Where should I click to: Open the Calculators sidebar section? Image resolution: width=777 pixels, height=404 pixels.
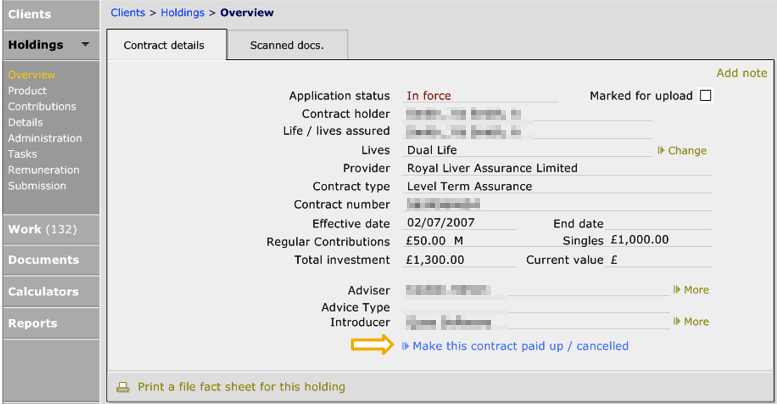pos(51,291)
